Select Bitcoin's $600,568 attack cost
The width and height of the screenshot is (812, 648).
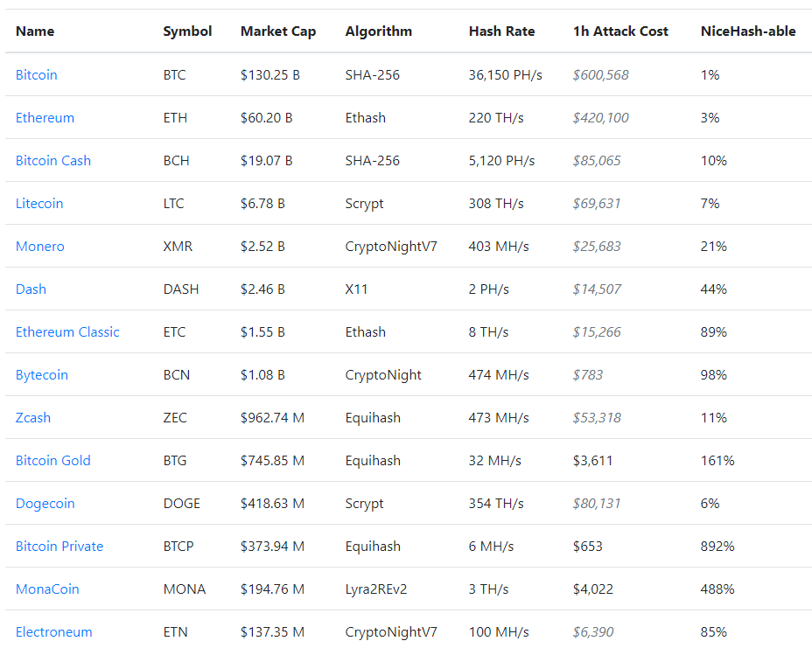[601, 75]
